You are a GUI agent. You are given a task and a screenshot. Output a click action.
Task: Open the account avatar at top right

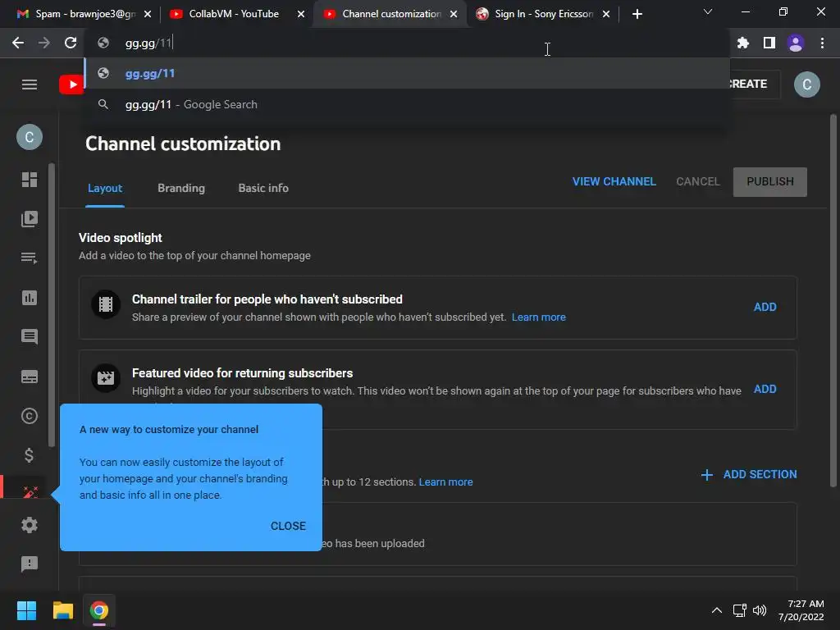807,84
